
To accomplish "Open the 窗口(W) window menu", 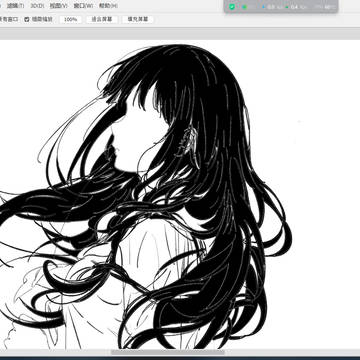I will tap(82, 6).
